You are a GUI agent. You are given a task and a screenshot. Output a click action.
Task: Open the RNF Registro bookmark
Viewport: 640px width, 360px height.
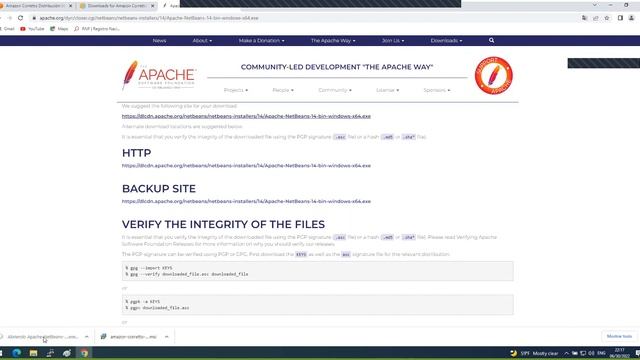pyautogui.click(x=97, y=29)
